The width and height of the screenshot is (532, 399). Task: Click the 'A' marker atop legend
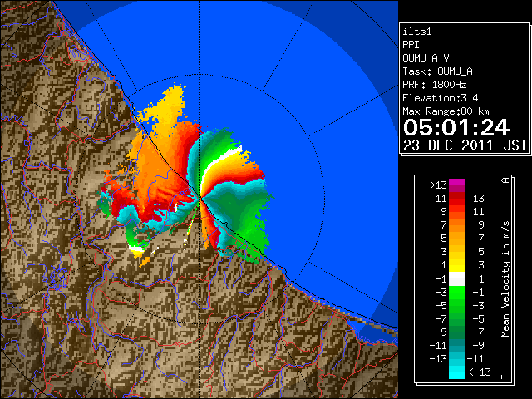tap(505, 180)
